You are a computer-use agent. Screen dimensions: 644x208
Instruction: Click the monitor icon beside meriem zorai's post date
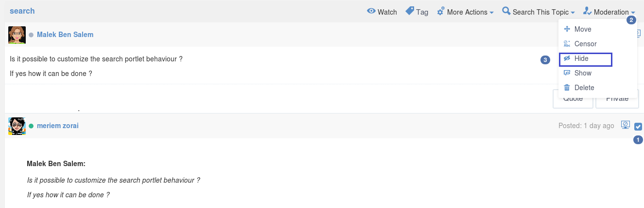(626, 125)
